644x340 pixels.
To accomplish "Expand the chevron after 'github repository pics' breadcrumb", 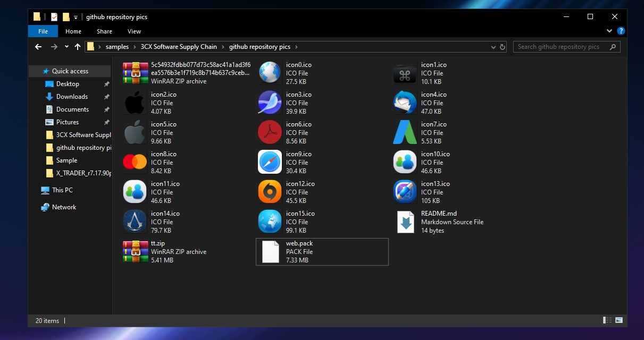I will 296,47.
